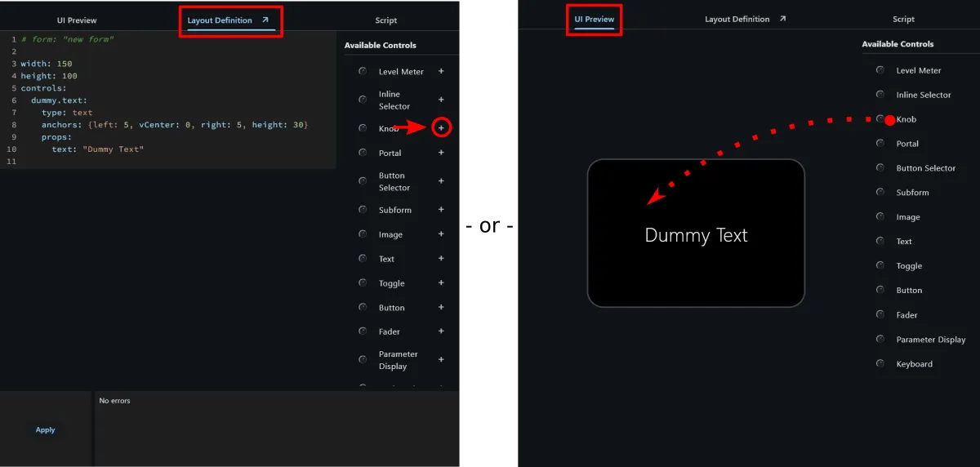Open the Script tab in Layout Definition view
Viewport: 980px width, 467px height.
click(386, 20)
